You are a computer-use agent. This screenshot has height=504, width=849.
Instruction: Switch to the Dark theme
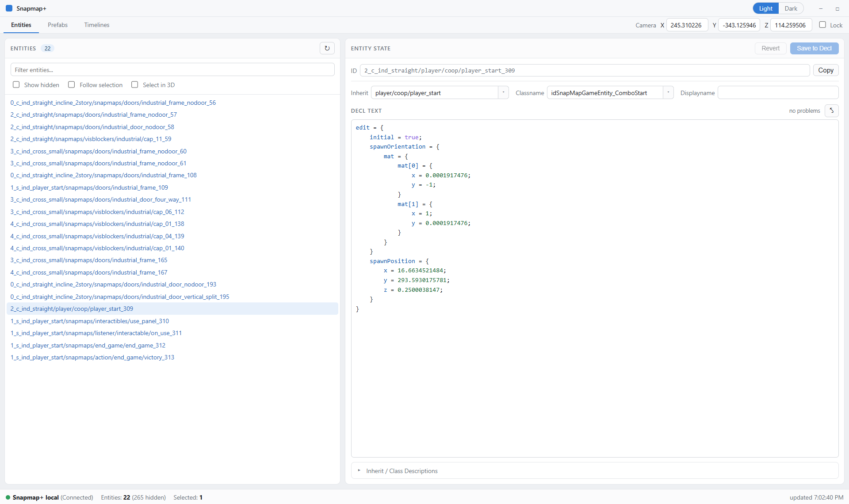tap(791, 8)
